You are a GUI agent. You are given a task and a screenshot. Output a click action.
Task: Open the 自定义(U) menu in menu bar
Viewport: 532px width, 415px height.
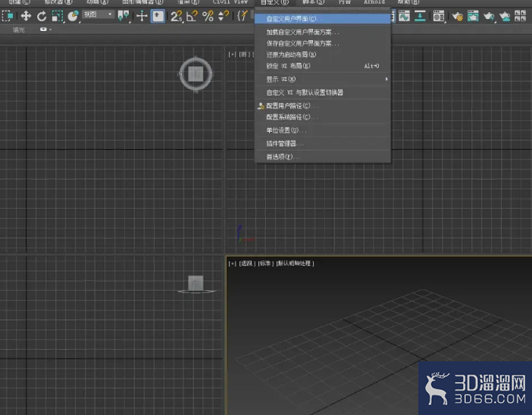click(274, 2)
